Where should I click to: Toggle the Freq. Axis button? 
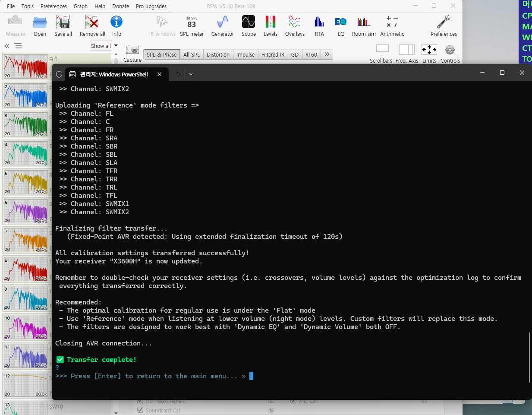[406, 50]
